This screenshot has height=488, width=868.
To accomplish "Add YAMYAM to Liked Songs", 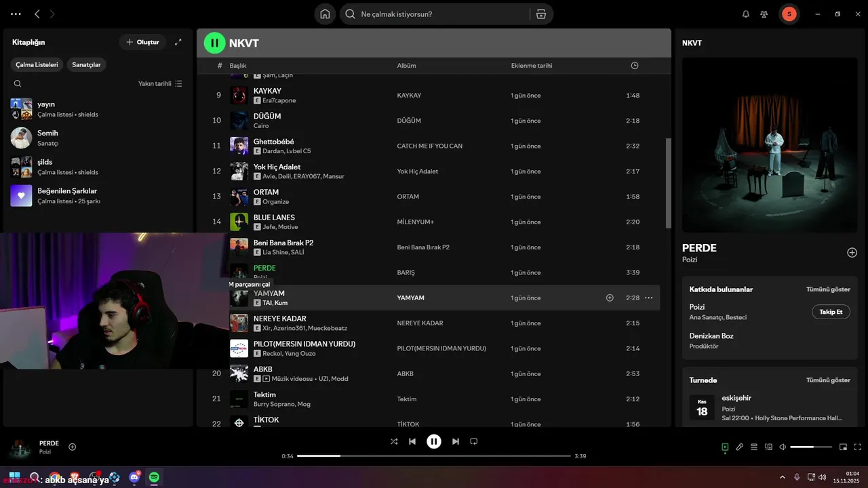I will pyautogui.click(x=610, y=298).
